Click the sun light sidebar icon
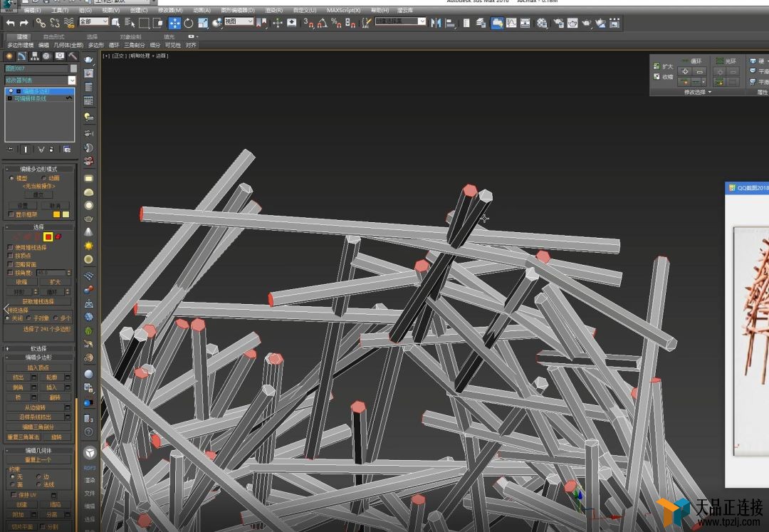The image size is (769, 532). [89, 246]
